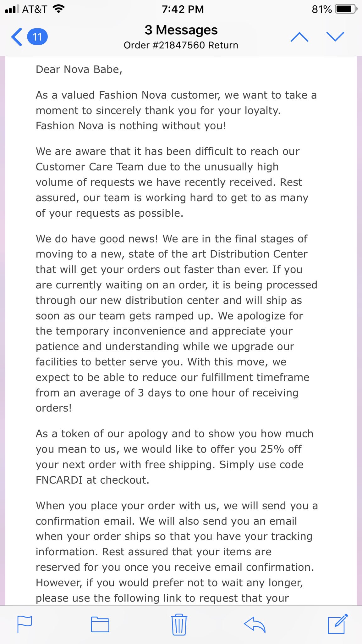Go to previous message with up arrow
The image size is (362, 644).
coord(299,37)
